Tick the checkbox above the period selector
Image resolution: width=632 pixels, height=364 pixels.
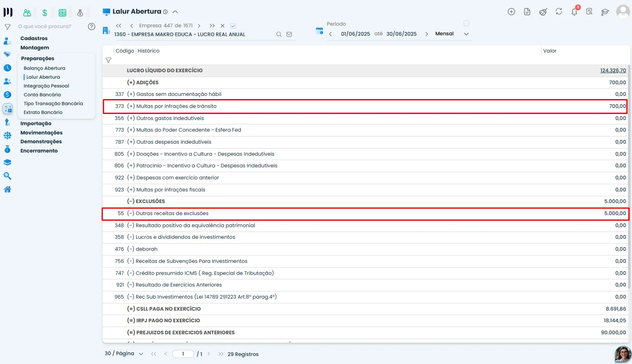[466, 23]
